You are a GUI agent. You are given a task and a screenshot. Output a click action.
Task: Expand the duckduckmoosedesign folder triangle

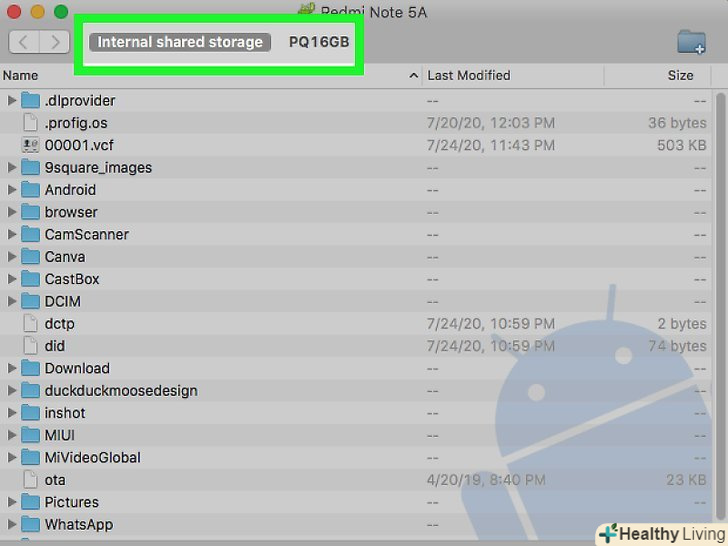tap(12, 390)
